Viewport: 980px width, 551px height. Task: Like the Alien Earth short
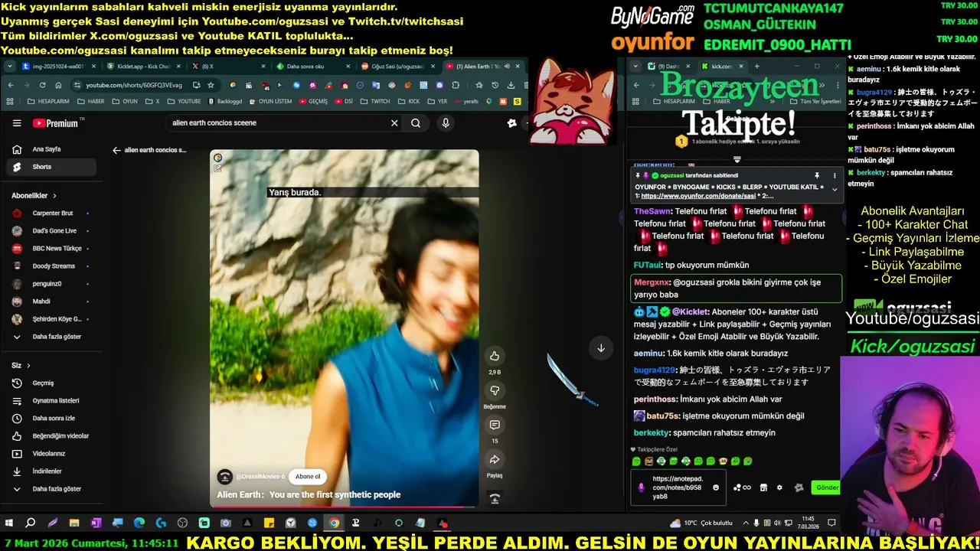(x=495, y=356)
